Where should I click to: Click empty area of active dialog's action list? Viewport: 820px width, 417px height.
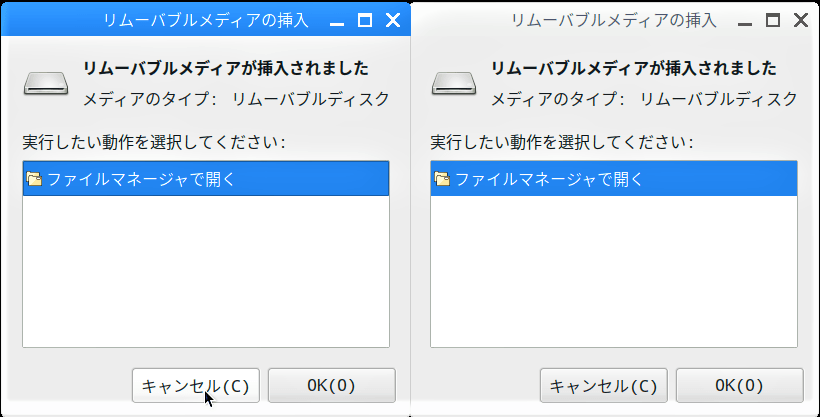click(x=206, y=271)
